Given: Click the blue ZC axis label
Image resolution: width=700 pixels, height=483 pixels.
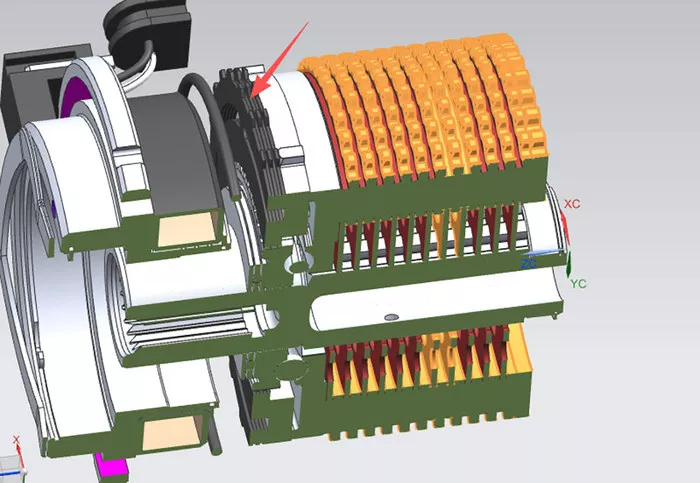Looking at the screenshot, I should click(x=529, y=264).
